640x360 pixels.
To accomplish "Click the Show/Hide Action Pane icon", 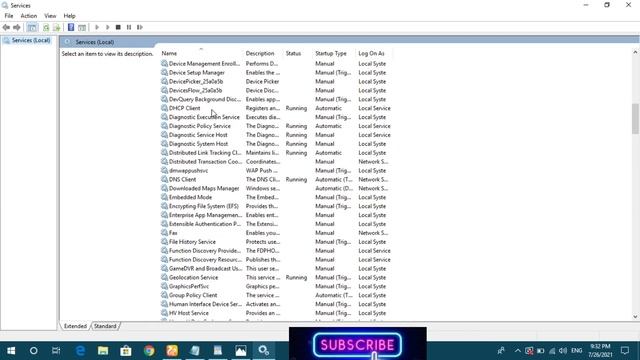I will point(82,27).
